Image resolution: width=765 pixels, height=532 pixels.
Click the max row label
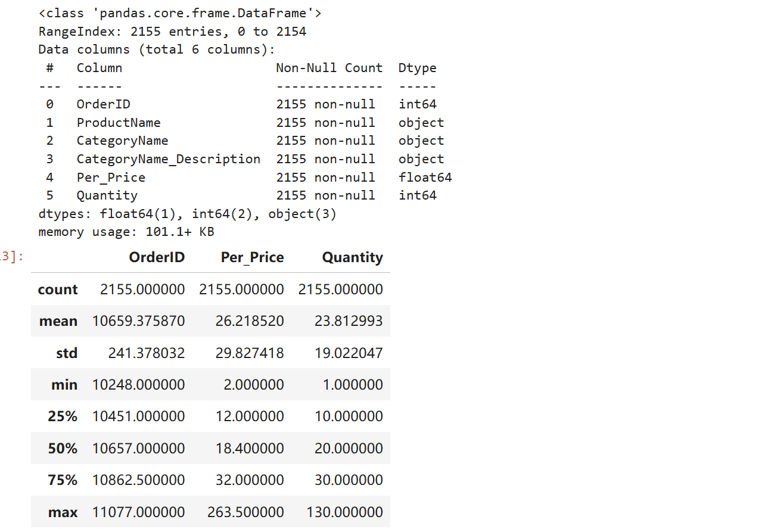pyautogui.click(x=63, y=512)
